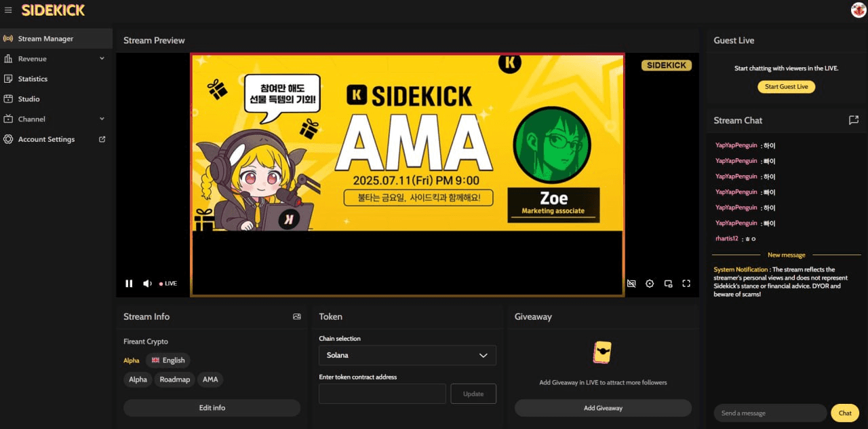
Task: Enter fullscreen on stream preview
Action: coord(686,284)
